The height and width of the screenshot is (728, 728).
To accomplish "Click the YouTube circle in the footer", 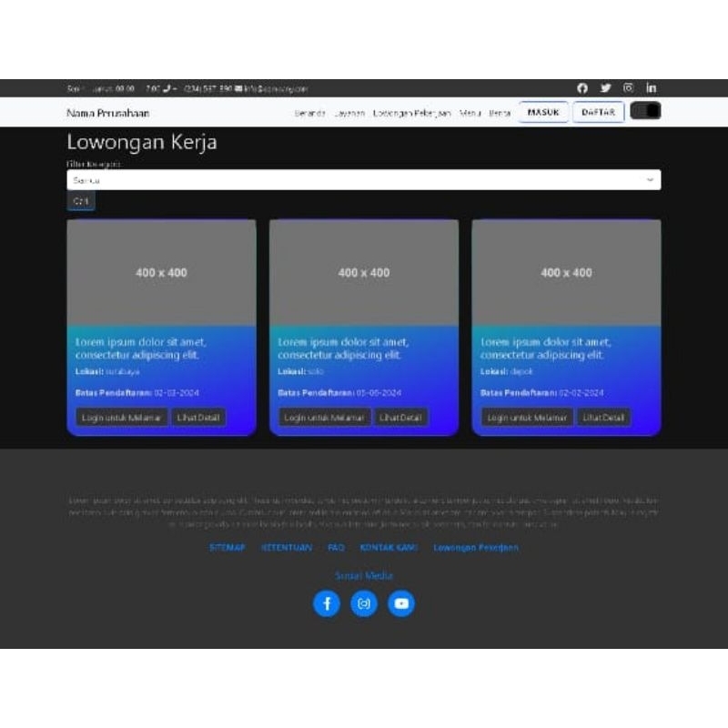I will pyautogui.click(x=400, y=602).
